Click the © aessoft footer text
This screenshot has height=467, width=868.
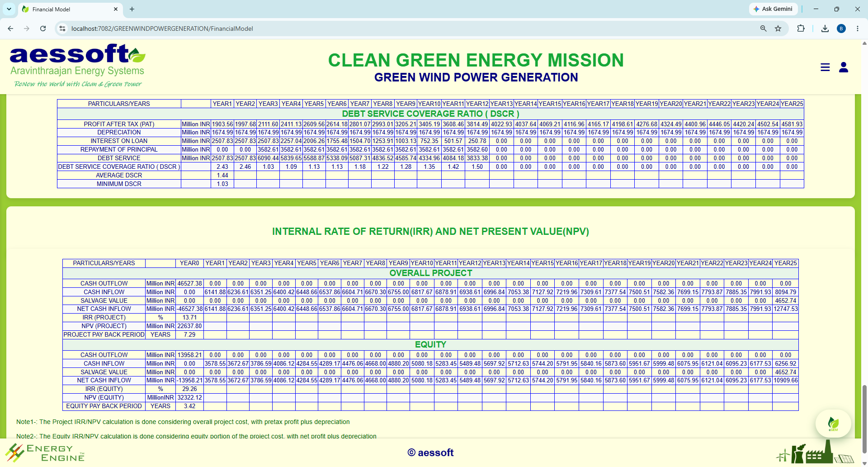click(x=430, y=453)
